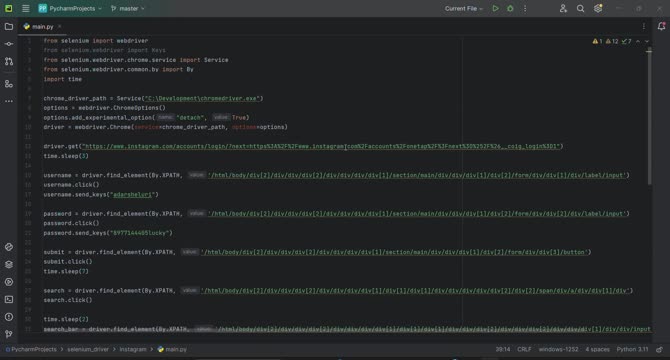Screen dimensions: 670x360
Task: Open the master branch dropdown
Action: pos(127,9)
